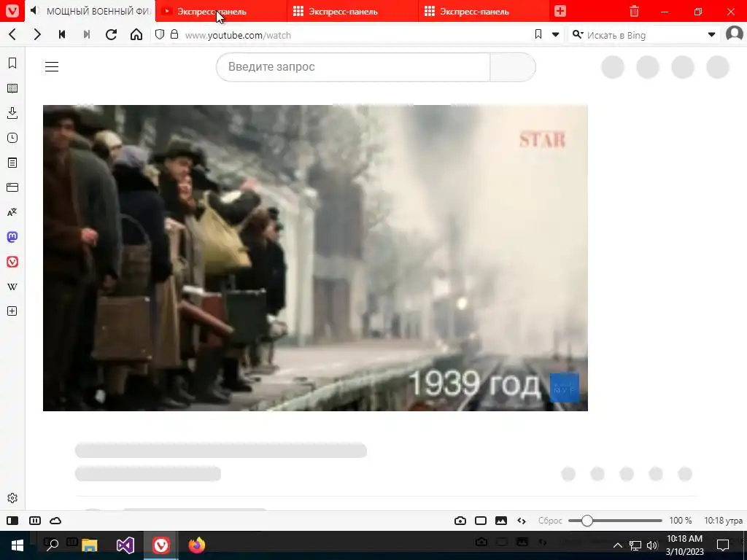Click the video player showing 1939 год
The width and height of the screenshot is (747, 560).
(x=315, y=257)
